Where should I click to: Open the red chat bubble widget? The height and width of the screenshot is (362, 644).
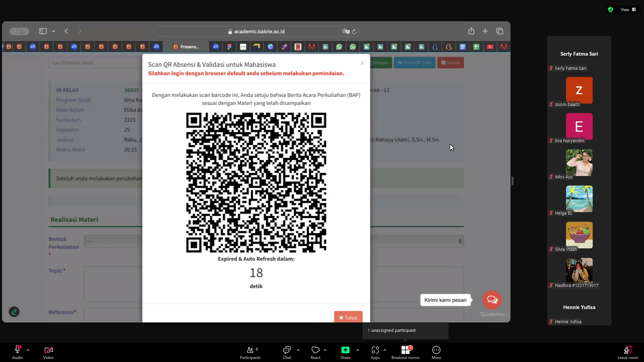[492, 300]
